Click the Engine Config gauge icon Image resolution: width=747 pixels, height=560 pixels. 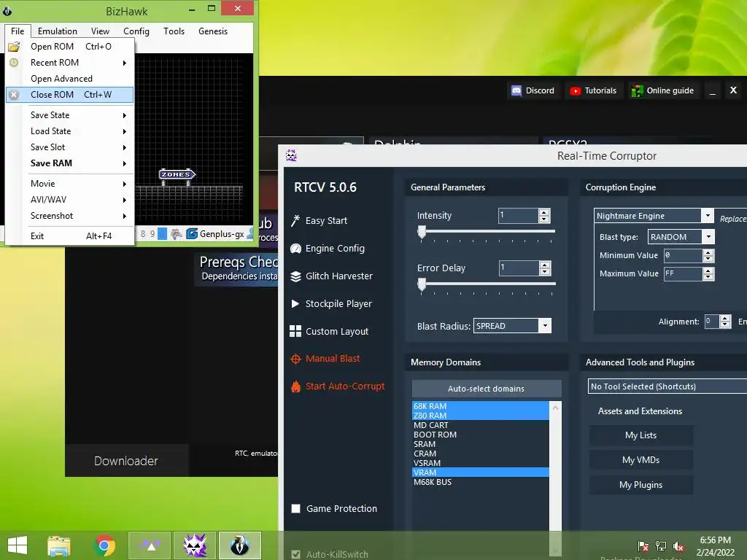pyautogui.click(x=295, y=248)
